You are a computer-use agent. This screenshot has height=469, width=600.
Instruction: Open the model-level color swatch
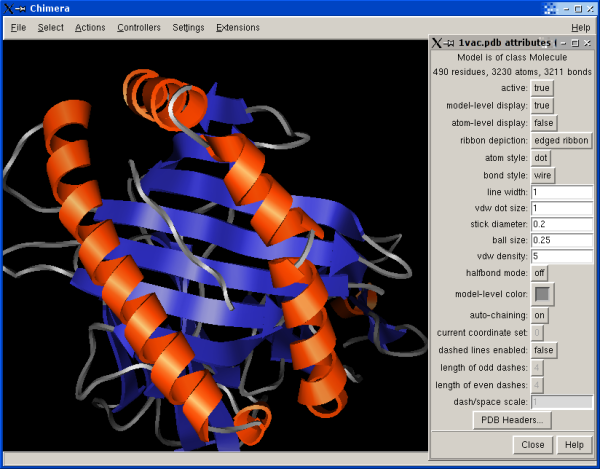[542, 294]
